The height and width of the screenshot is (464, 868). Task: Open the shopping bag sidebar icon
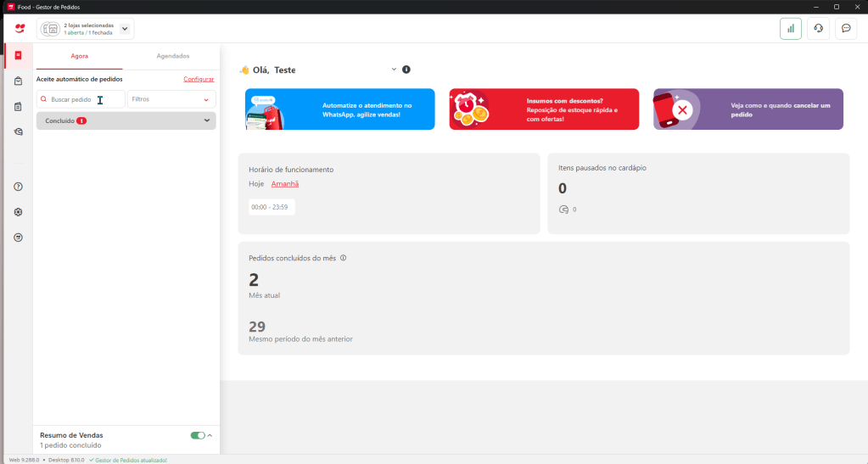click(x=19, y=81)
